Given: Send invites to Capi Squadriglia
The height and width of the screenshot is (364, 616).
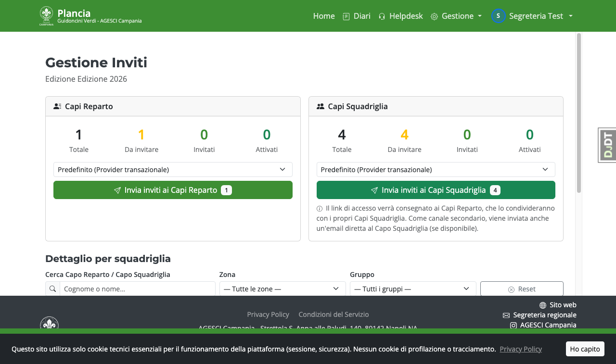Looking at the screenshot, I should 436,190.
